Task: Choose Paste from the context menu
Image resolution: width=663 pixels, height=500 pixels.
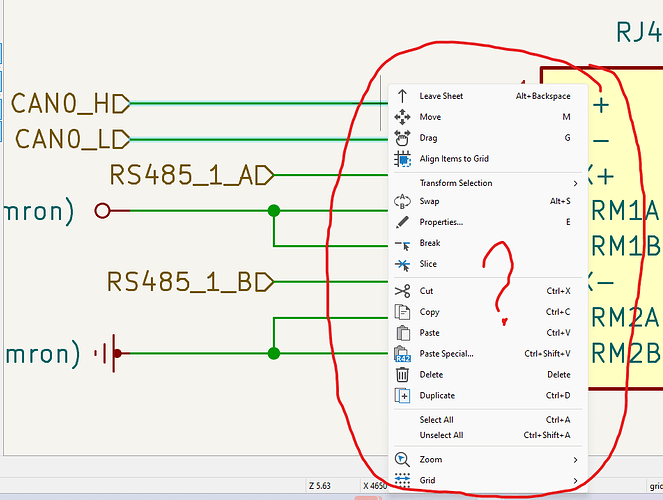Action: pyautogui.click(x=488, y=333)
